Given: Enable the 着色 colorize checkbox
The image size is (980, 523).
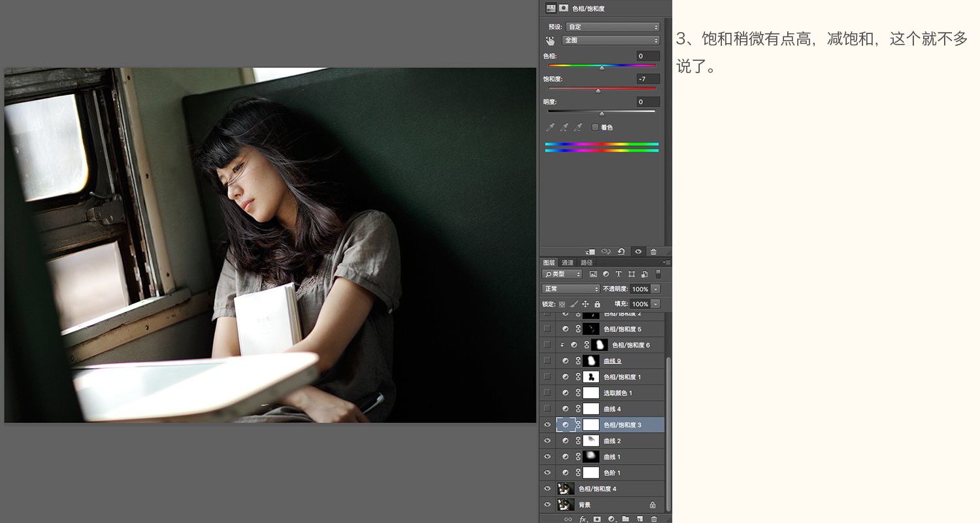Looking at the screenshot, I should pos(595,127).
